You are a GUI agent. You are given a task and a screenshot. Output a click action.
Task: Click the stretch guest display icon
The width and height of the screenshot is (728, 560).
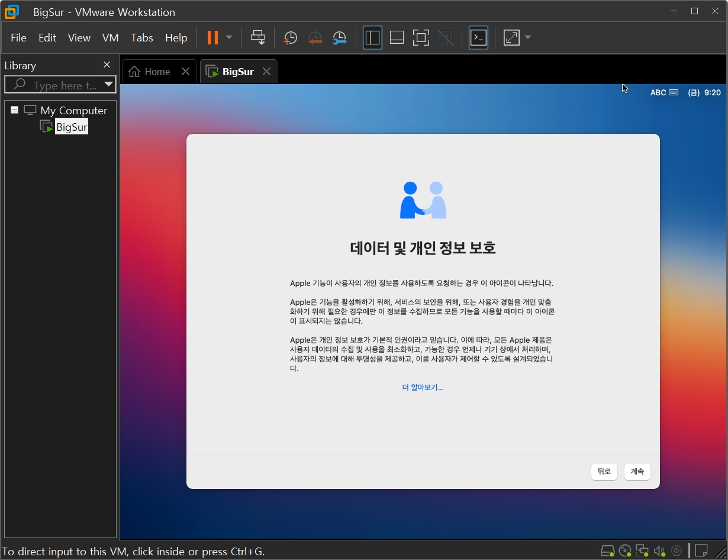point(511,37)
